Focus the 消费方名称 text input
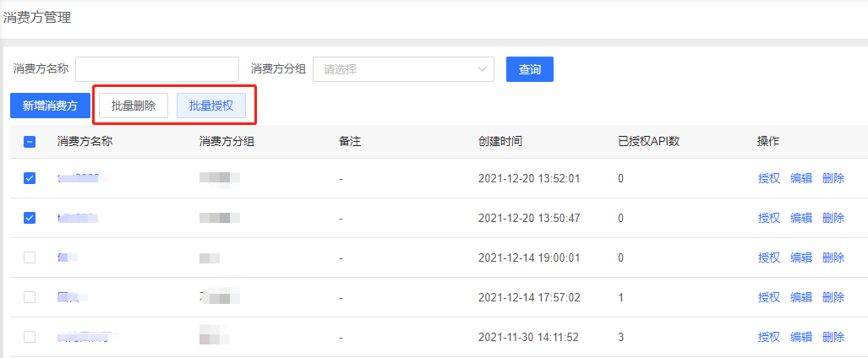The width and height of the screenshot is (868, 358). pos(157,69)
